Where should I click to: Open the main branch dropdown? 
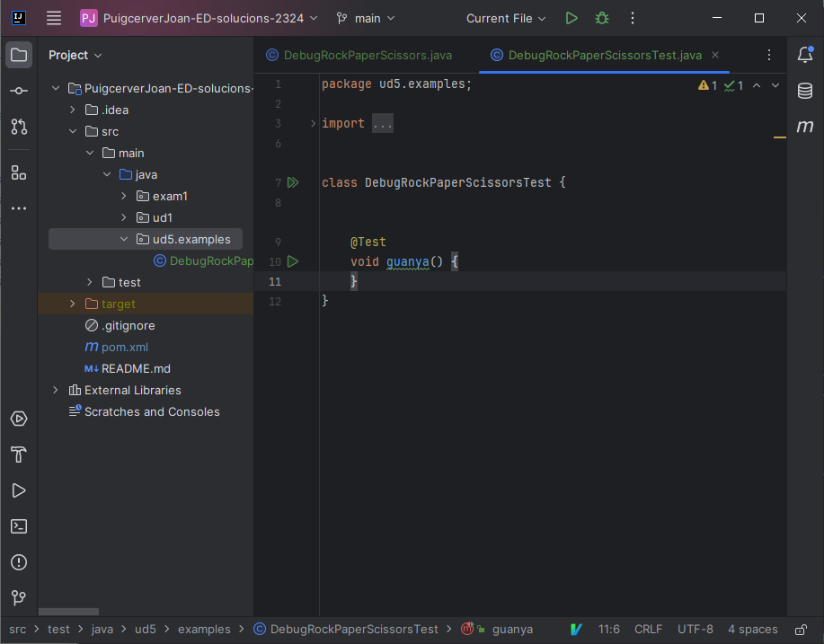[365, 18]
